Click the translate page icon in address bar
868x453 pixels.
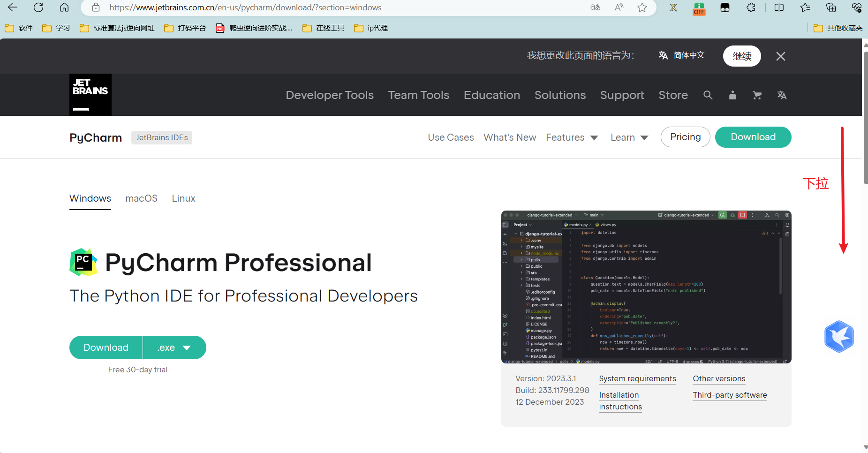tap(595, 8)
